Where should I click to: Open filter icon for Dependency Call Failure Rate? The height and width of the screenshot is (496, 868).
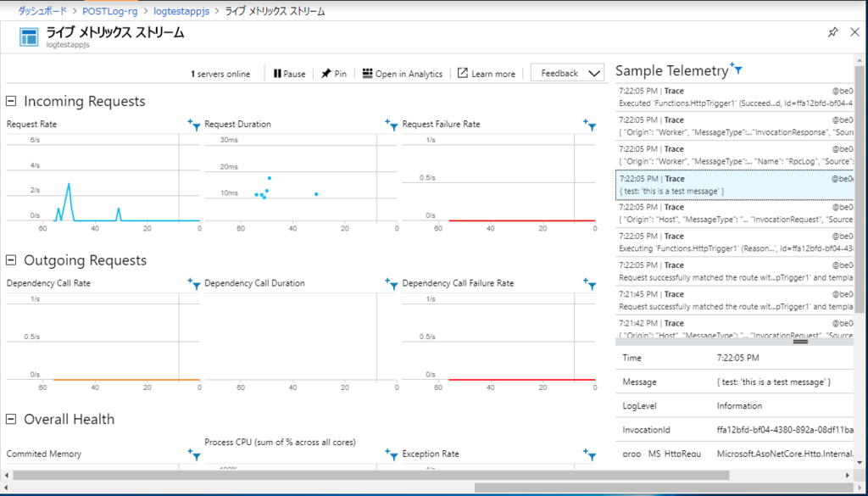(x=590, y=284)
